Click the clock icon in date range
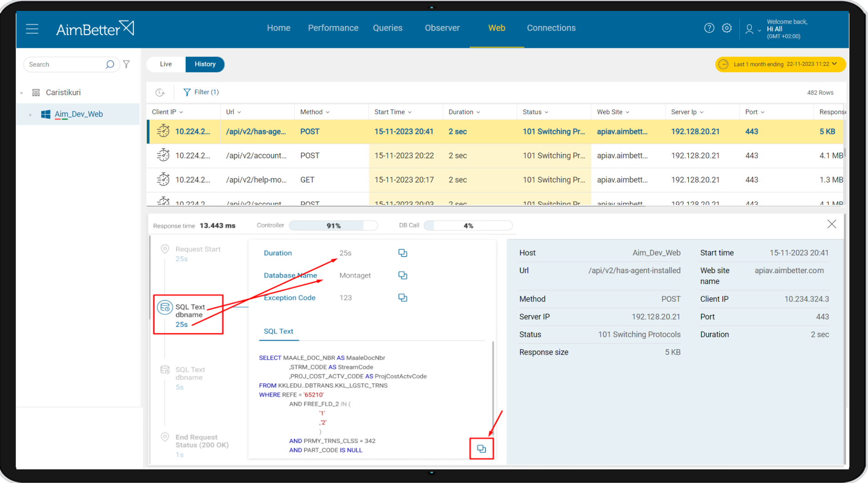 pos(723,64)
